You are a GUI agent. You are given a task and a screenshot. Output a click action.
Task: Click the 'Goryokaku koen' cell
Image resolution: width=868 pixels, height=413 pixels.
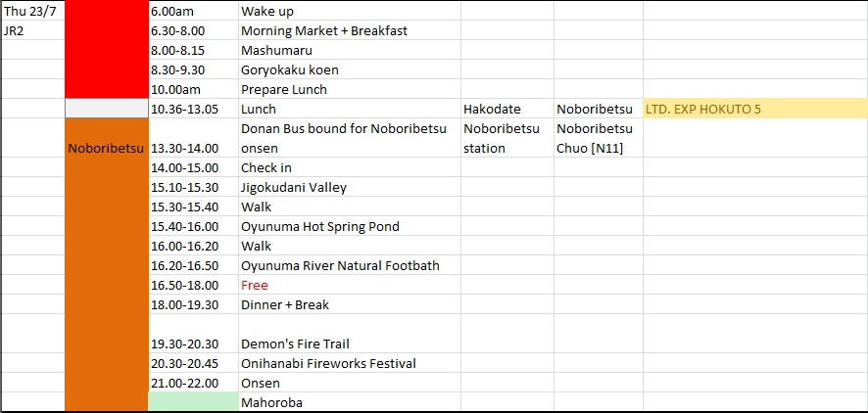[350, 69]
